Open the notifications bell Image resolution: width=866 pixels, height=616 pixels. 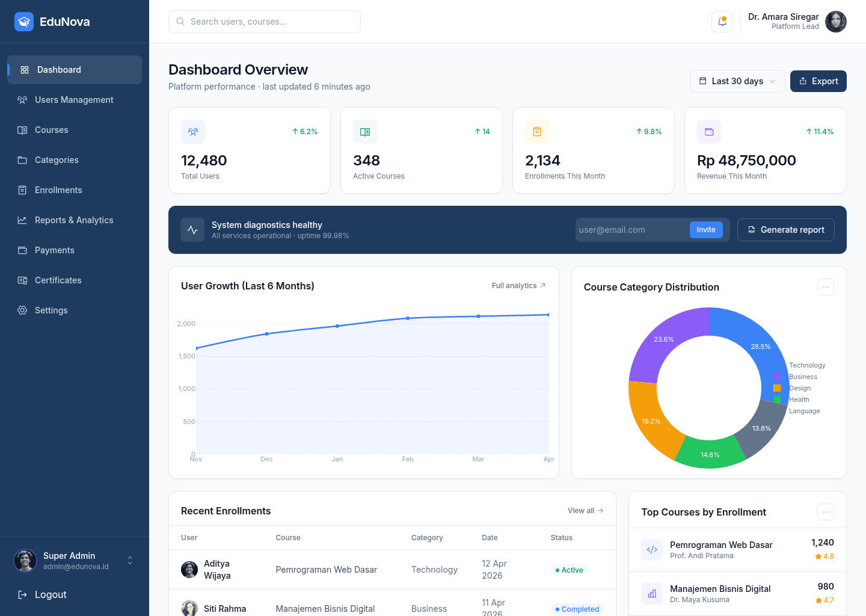tap(722, 22)
